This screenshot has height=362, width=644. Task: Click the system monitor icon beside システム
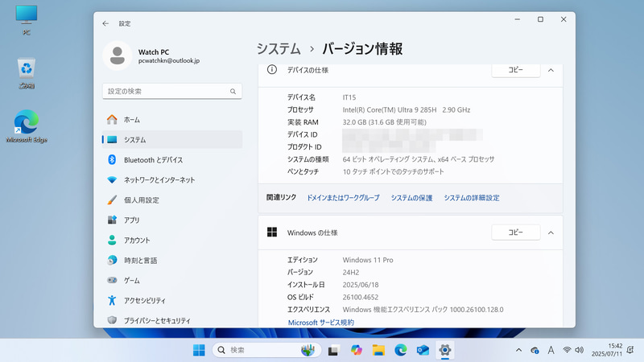click(x=112, y=139)
